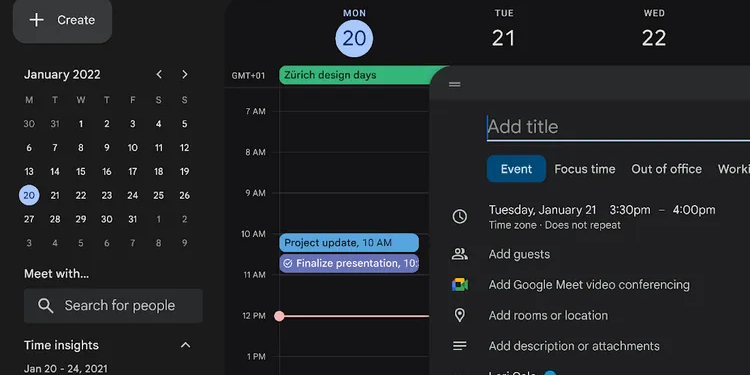Select January 26 in mini calendar
Screen dimensions: 750x375
coord(184,195)
